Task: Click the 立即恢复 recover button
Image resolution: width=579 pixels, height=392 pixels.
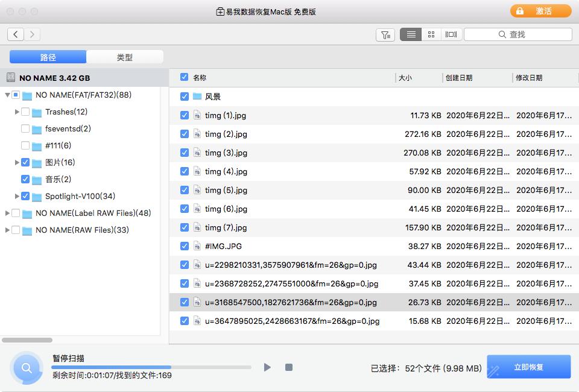Action: (528, 367)
